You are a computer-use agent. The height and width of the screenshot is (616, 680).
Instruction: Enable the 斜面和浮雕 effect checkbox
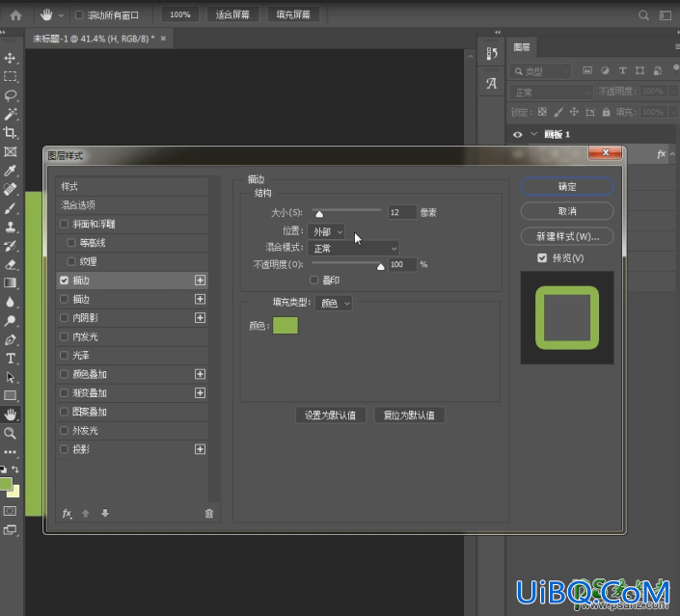click(65, 224)
